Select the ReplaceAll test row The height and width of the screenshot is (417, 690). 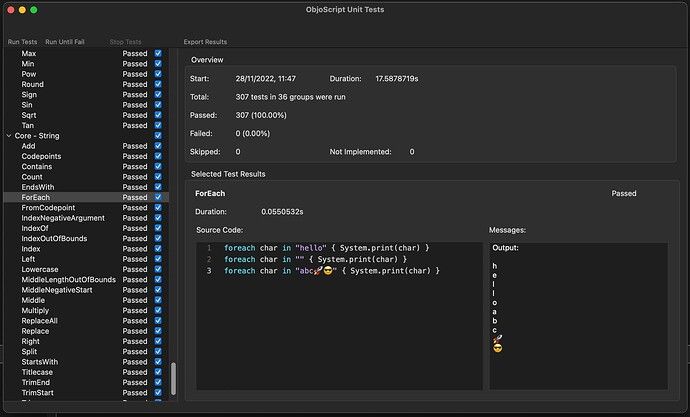86,321
